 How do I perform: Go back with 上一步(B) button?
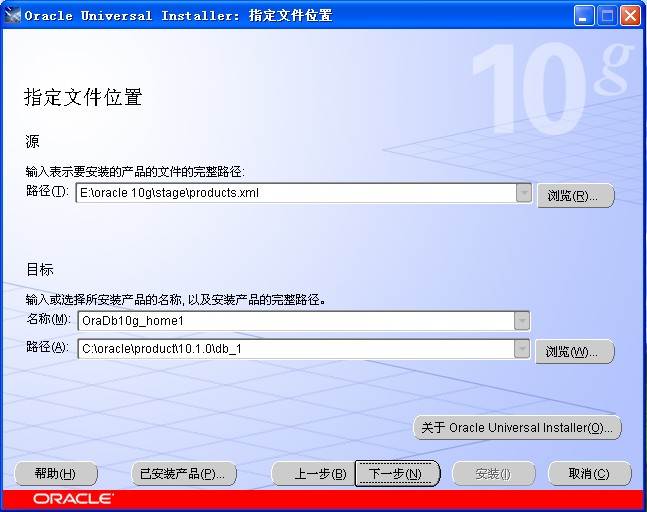tap(314, 474)
